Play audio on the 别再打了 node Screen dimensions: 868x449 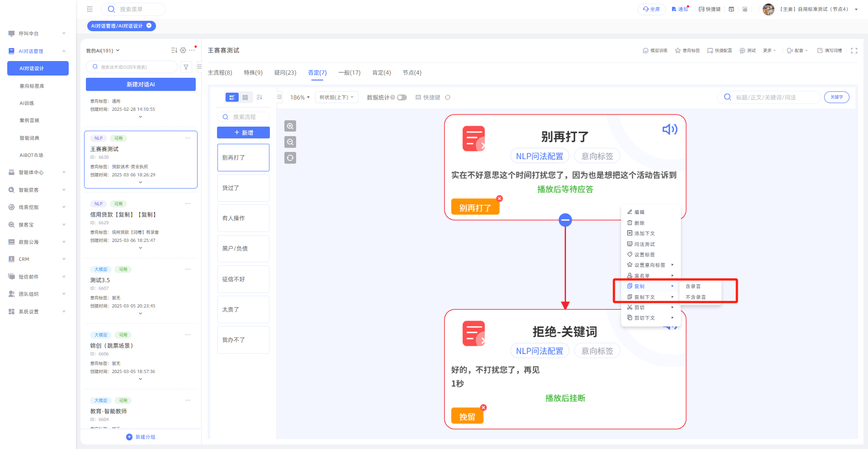pos(670,129)
